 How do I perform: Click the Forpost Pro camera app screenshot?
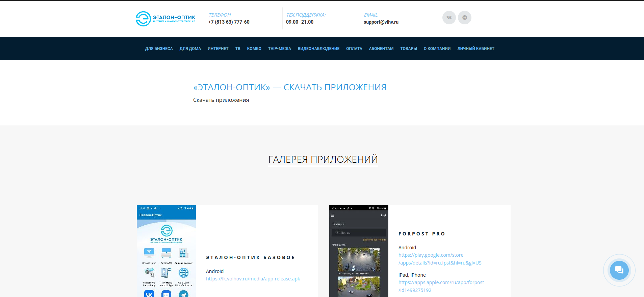(x=359, y=251)
